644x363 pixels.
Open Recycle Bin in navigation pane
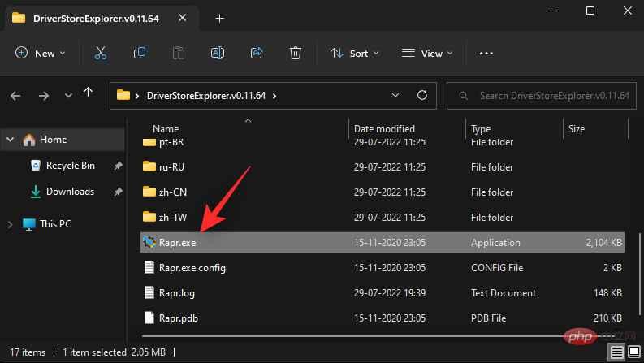click(x=70, y=166)
